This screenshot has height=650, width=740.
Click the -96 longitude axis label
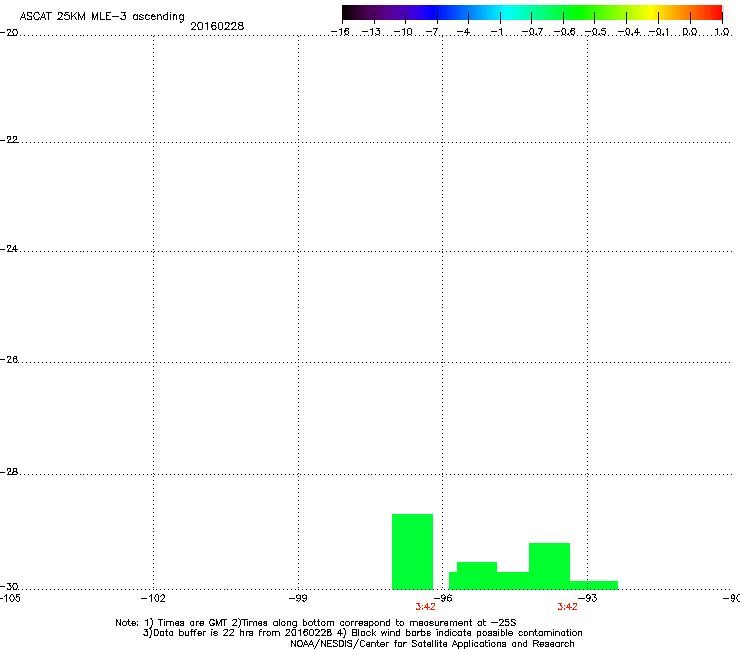coord(443,598)
